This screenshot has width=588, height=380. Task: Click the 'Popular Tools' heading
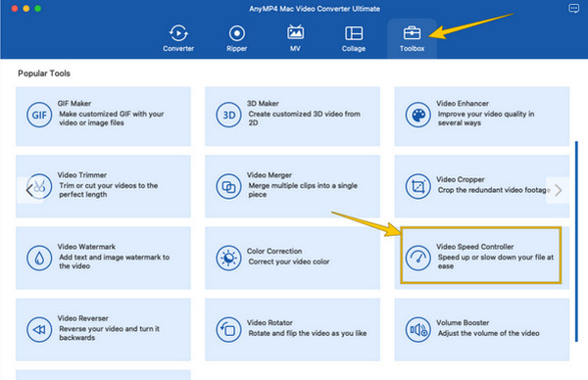point(44,73)
